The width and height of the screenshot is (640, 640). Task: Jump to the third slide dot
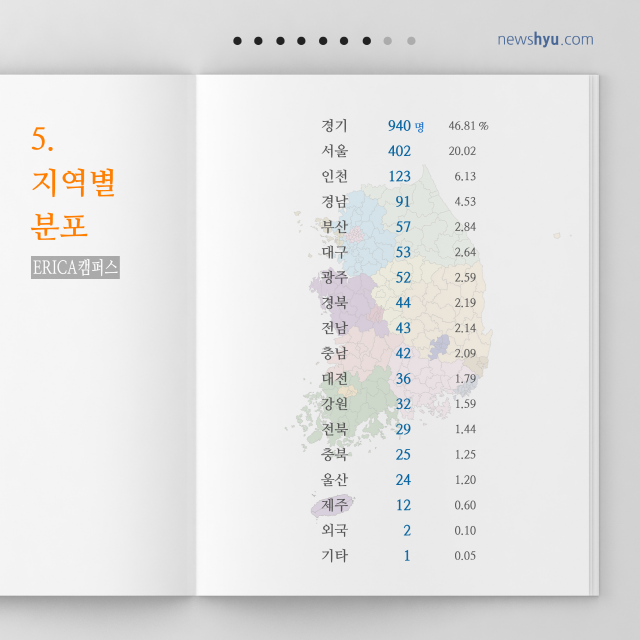pos(280,41)
